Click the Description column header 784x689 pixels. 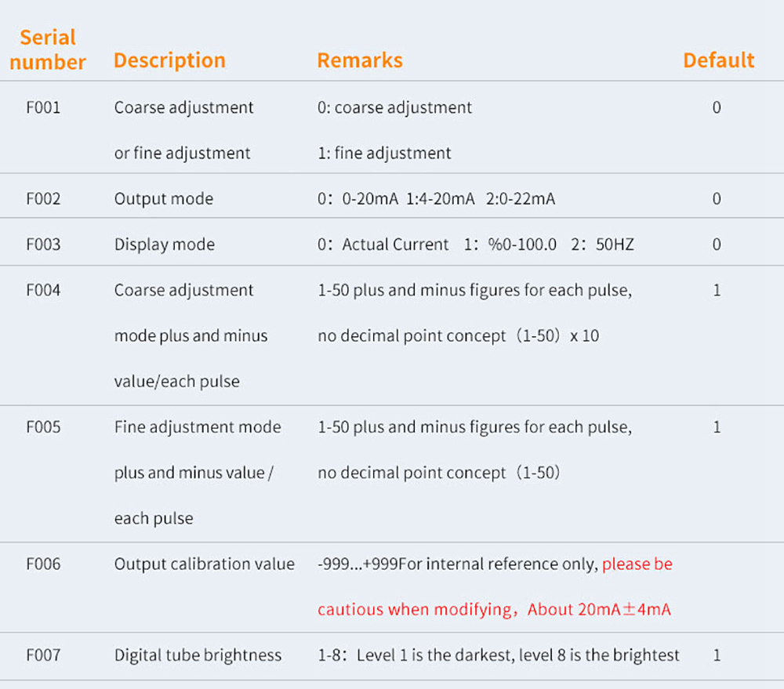tap(169, 60)
